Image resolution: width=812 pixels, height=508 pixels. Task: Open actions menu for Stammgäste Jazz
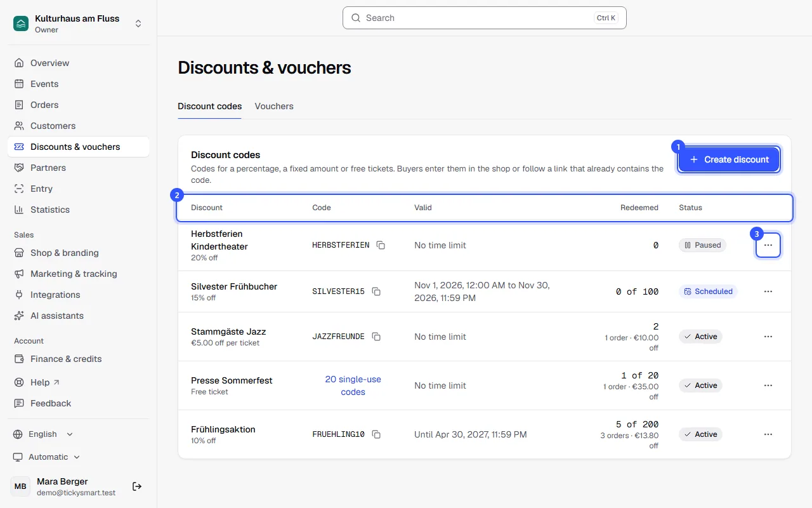click(768, 337)
